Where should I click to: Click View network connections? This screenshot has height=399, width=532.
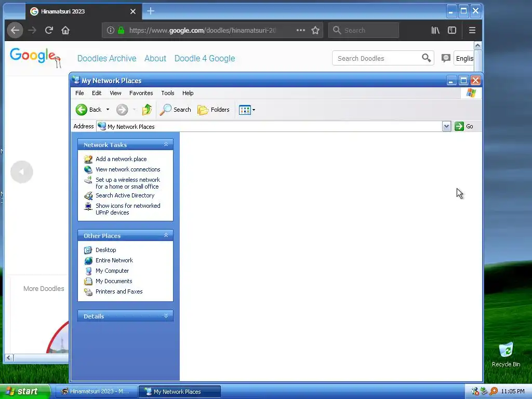click(x=128, y=169)
